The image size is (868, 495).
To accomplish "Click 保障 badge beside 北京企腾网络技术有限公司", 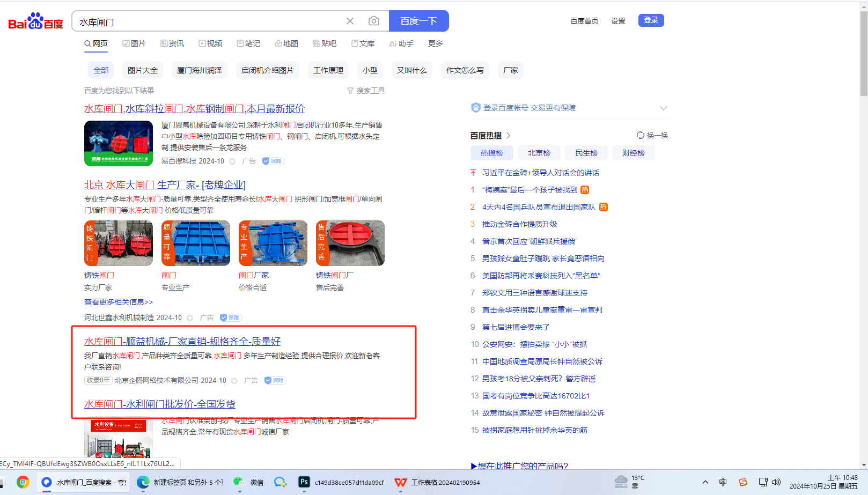I will (276, 380).
